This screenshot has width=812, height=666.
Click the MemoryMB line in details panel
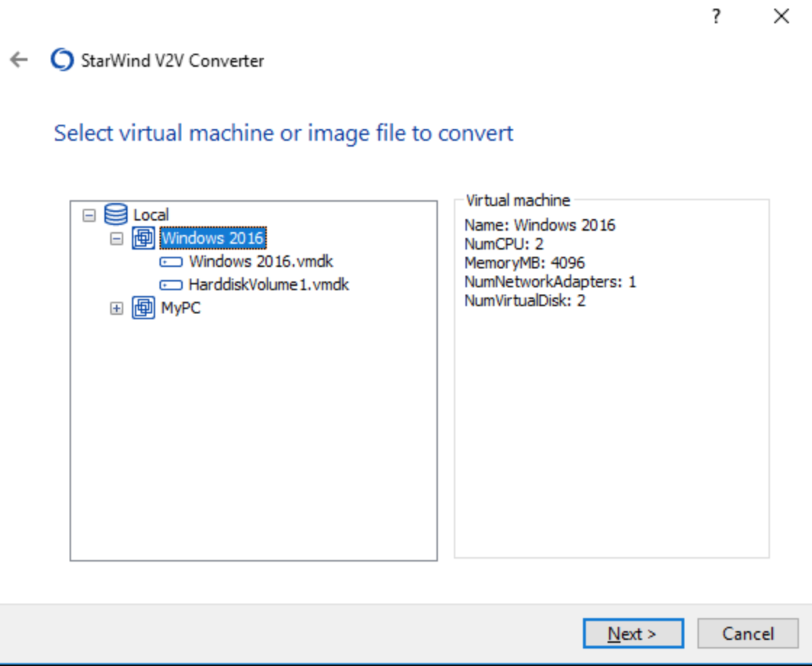click(524, 263)
